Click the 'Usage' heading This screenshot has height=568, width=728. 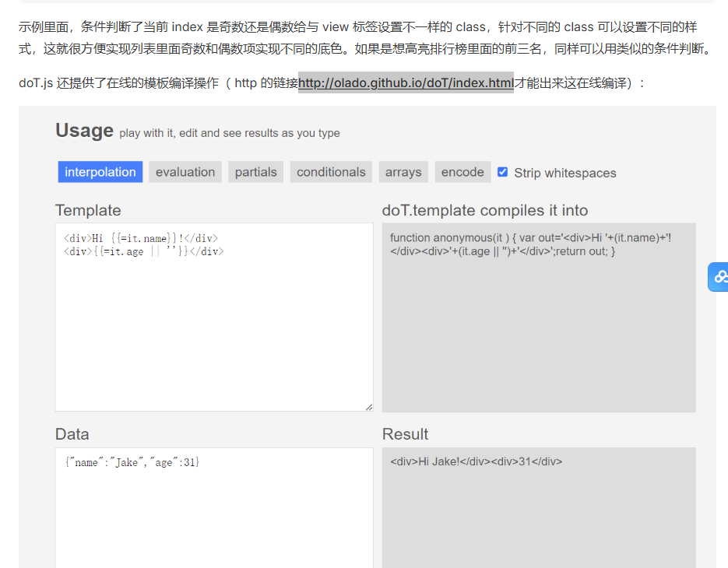pyautogui.click(x=85, y=131)
